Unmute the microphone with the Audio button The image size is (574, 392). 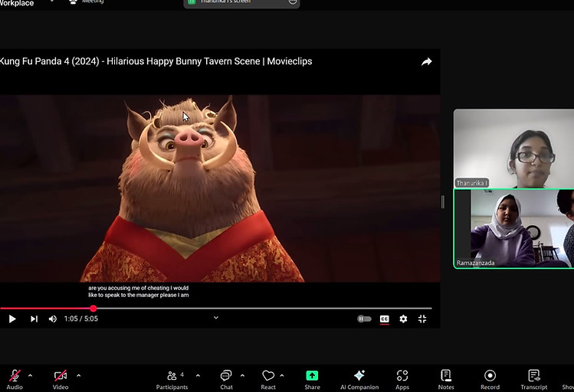click(15, 379)
